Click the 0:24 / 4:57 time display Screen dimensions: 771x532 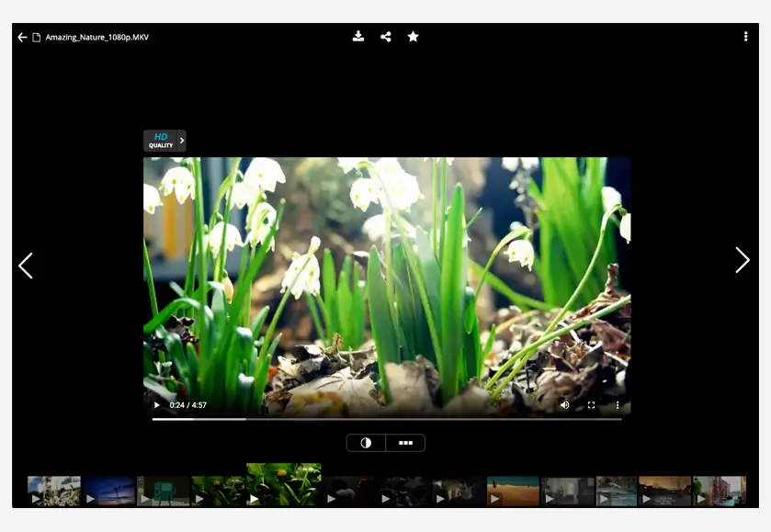pos(187,405)
